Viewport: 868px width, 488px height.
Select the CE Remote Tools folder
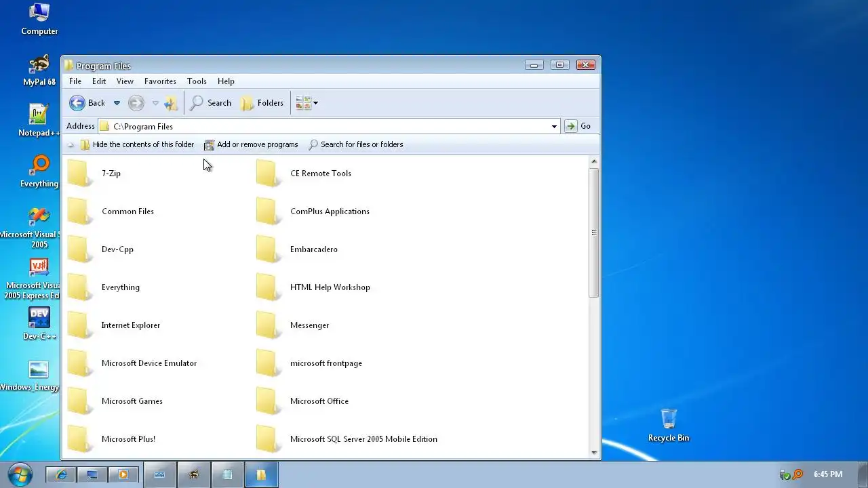point(304,174)
